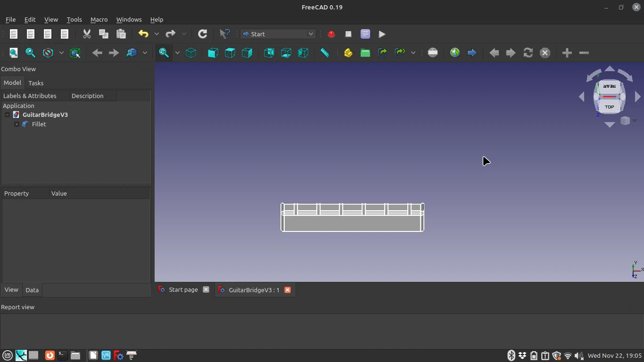The width and height of the screenshot is (644, 362).
Task: Click the Measure distance ruler icon
Action: [325, 53]
